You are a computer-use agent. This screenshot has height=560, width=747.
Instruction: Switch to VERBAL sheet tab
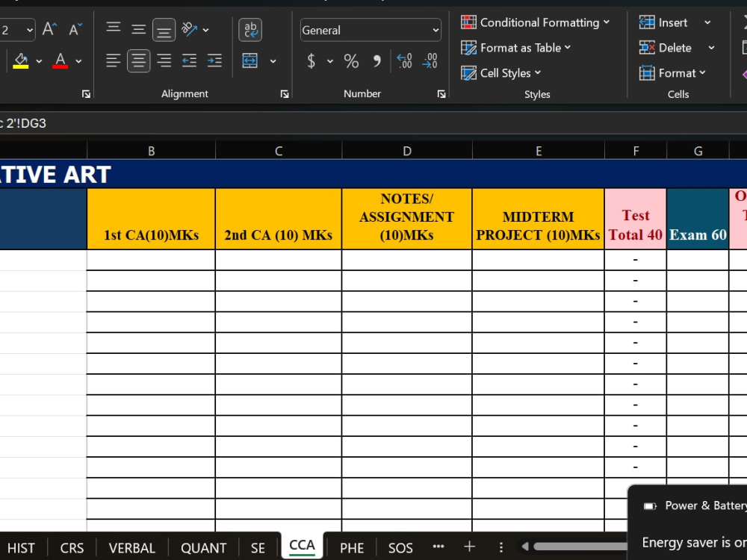coord(132,548)
